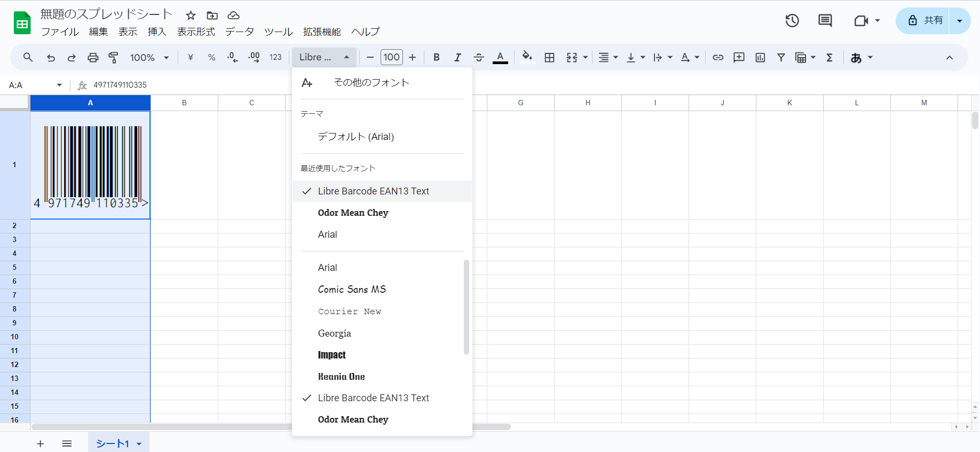Open text wrapping dropdown
This screenshot has width=980, height=452.
point(662,57)
